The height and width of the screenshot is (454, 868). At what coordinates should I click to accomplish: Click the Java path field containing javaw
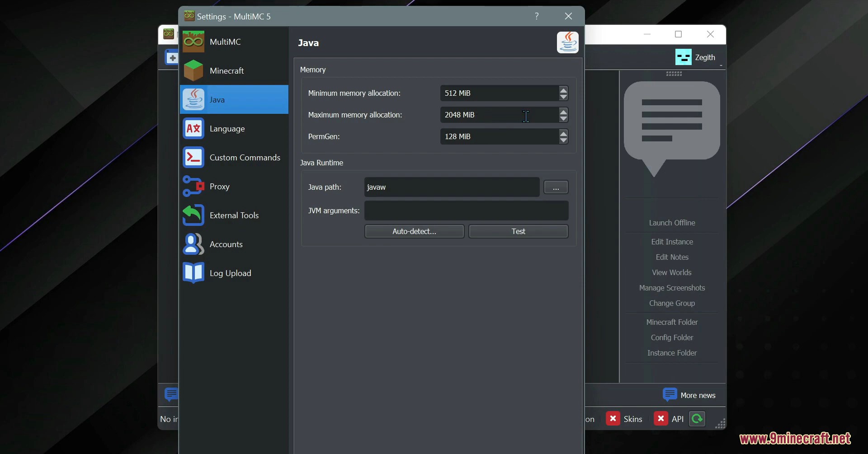point(452,187)
